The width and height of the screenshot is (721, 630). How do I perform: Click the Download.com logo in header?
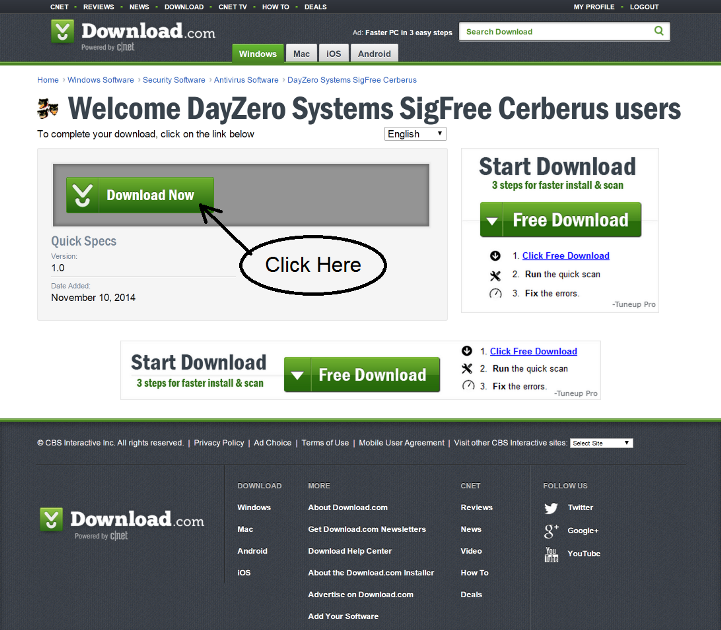133,33
